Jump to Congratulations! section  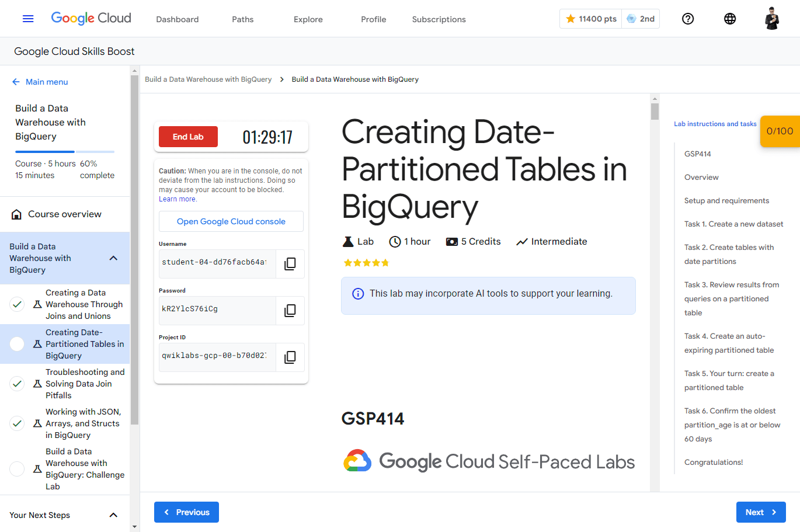click(x=714, y=463)
